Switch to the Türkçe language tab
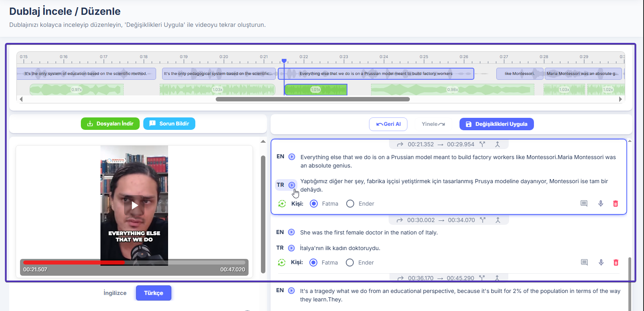The image size is (644, 311). click(153, 293)
